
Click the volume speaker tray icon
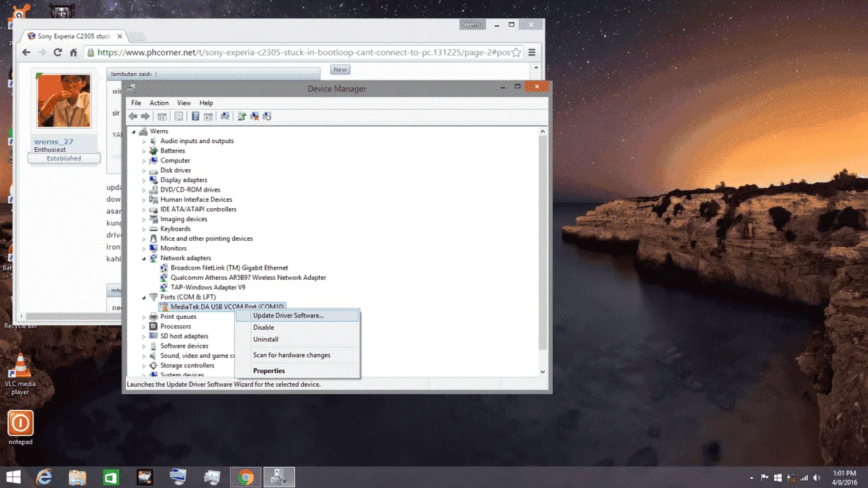pos(817,477)
